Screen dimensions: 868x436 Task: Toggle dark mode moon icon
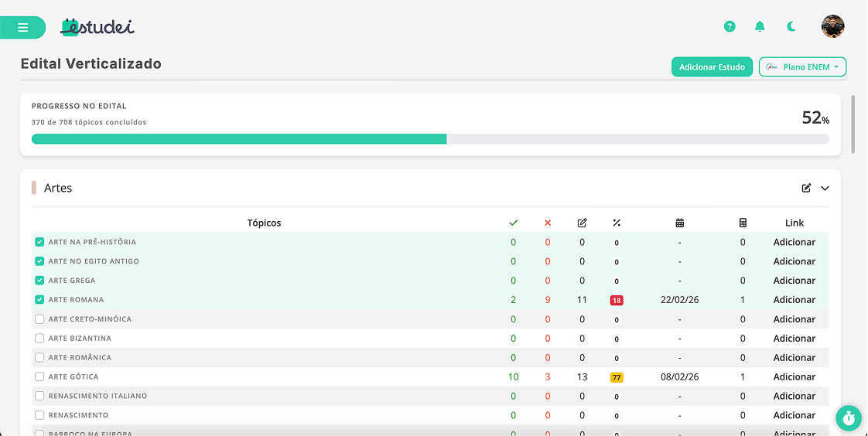[791, 27]
